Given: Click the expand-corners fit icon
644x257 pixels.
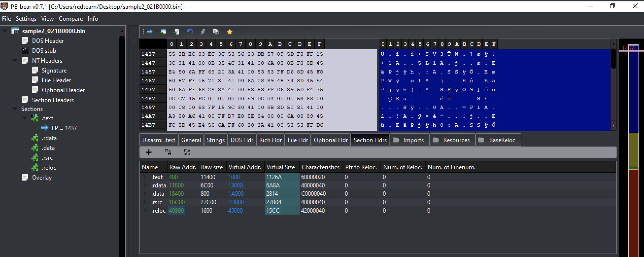Looking at the screenshot, I should 187,152.
